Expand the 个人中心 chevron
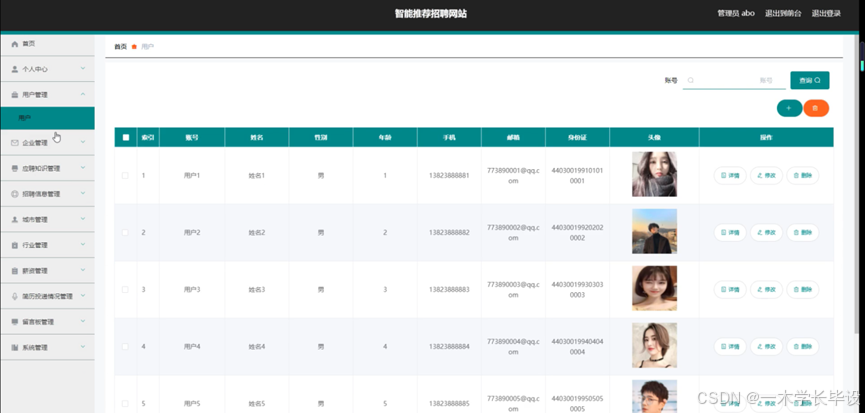 pos(83,69)
